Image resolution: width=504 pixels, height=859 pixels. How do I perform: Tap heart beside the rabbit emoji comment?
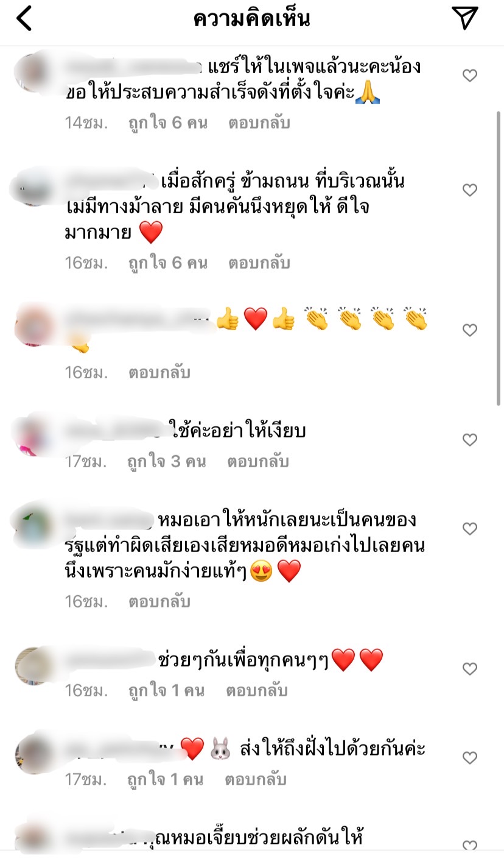coord(470,758)
